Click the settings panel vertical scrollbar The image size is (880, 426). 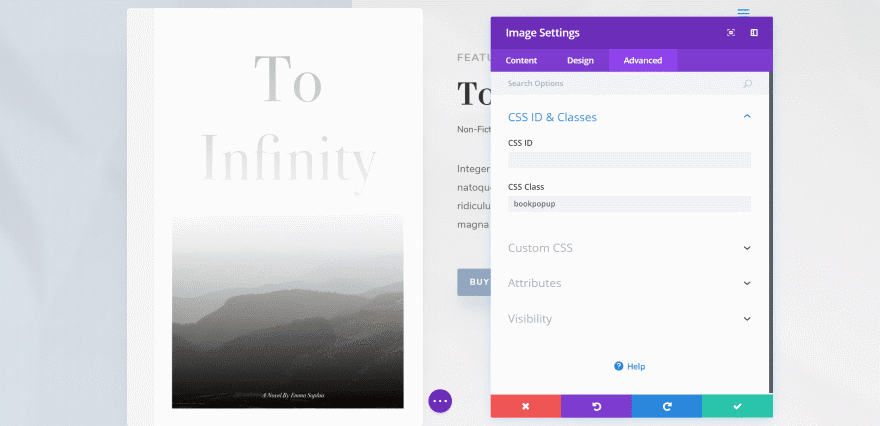pos(771,232)
